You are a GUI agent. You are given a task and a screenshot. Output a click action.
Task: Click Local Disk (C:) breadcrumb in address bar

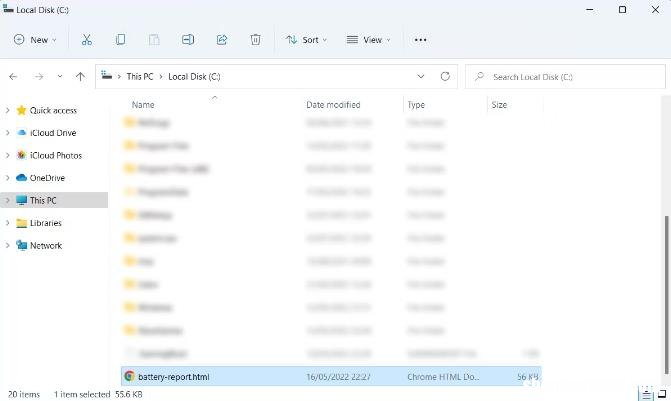pos(194,77)
